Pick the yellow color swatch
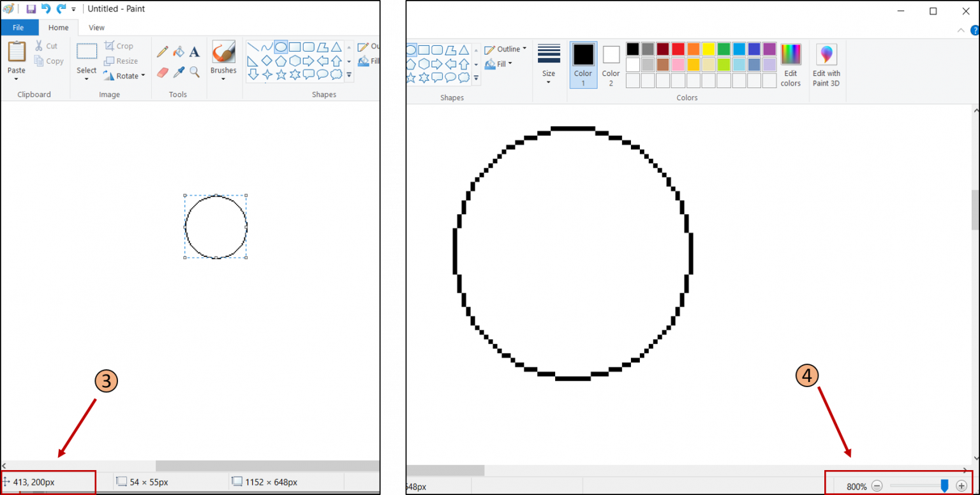This screenshot has width=980, height=495. [x=709, y=49]
